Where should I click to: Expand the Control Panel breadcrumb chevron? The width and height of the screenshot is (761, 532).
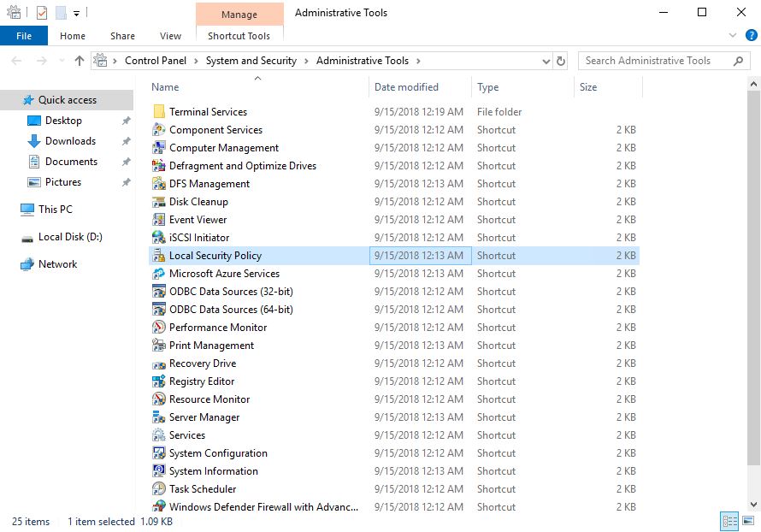pyautogui.click(x=196, y=62)
